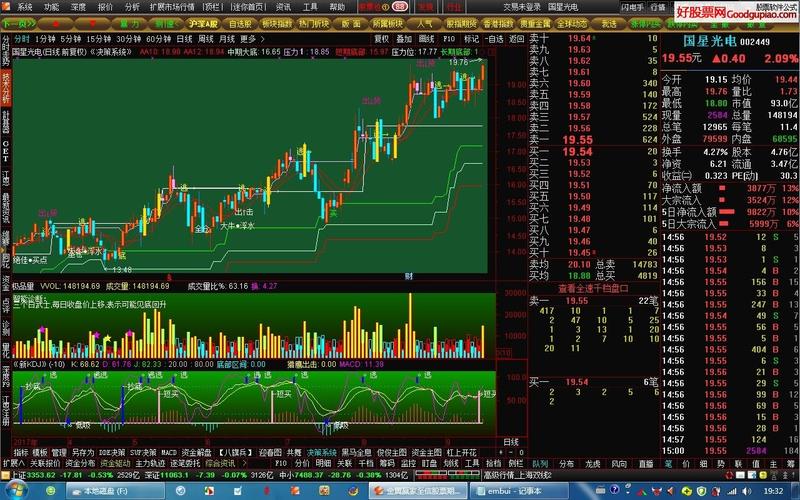Select the 决策系统 indicator tab
Image resolution: width=800 pixels, height=500 pixels.
[x=321, y=452]
